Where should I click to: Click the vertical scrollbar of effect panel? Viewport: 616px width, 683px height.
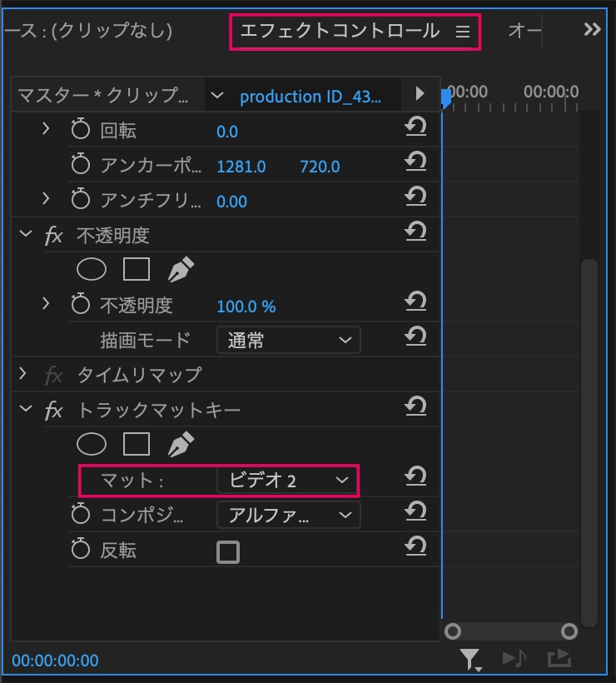[x=589, y=442]
